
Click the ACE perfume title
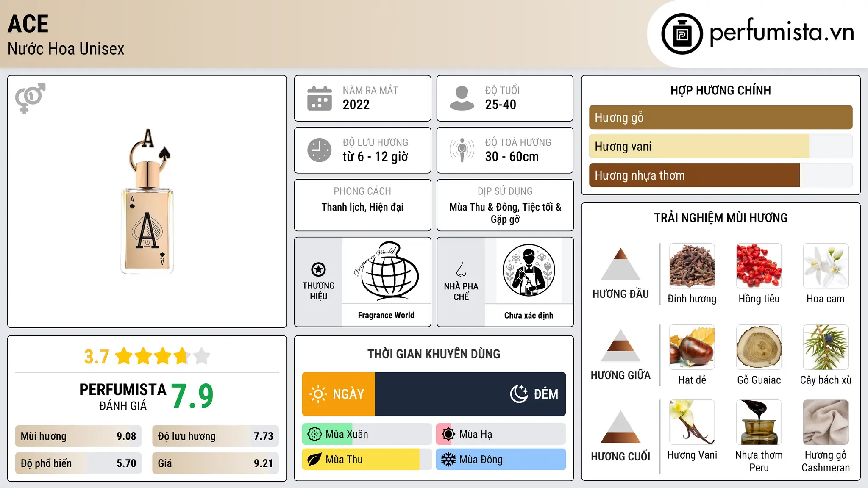(28, 24)
